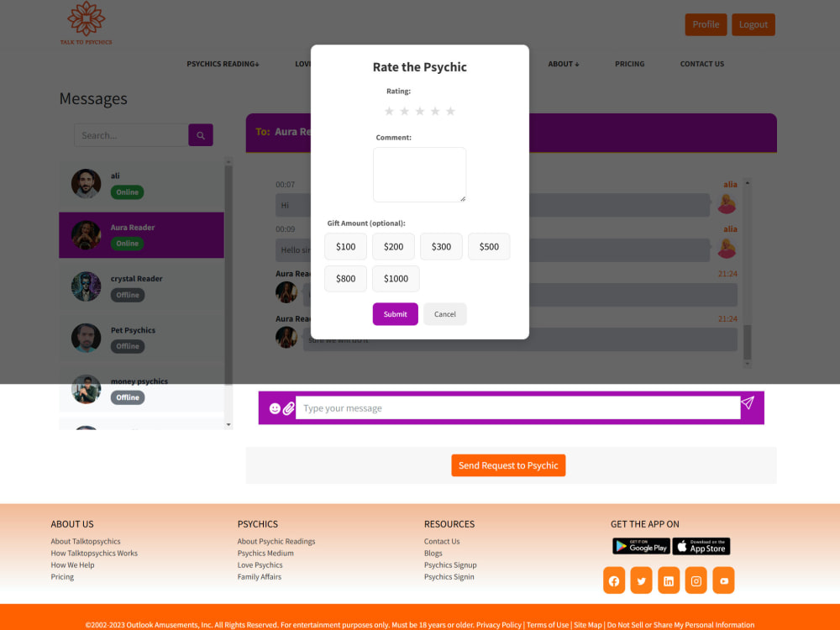Viewport: 840px width, 630px height.
Task: Open Privacy Policy link
Action: (x=499, y=625)
